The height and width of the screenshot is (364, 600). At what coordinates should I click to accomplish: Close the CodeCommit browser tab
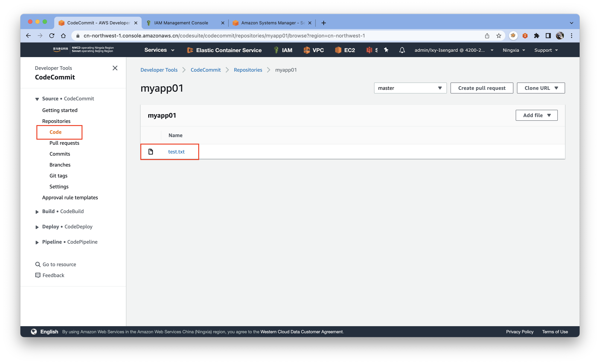(136, 23)
